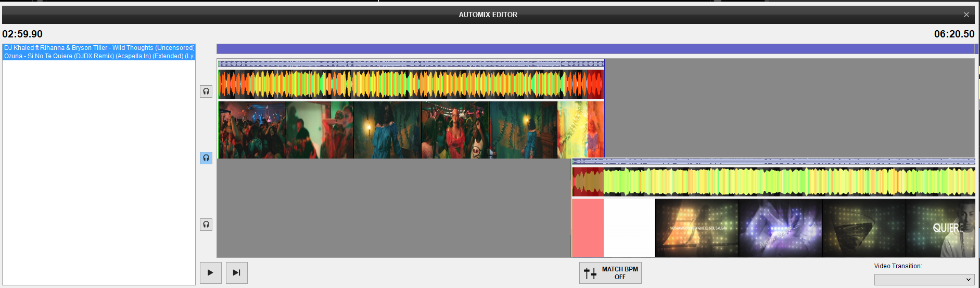Click the purple swirling lights video thumbnail
The height and width of the screenshot is (288, 980).
pyautogui.click(x=780, y=228)
